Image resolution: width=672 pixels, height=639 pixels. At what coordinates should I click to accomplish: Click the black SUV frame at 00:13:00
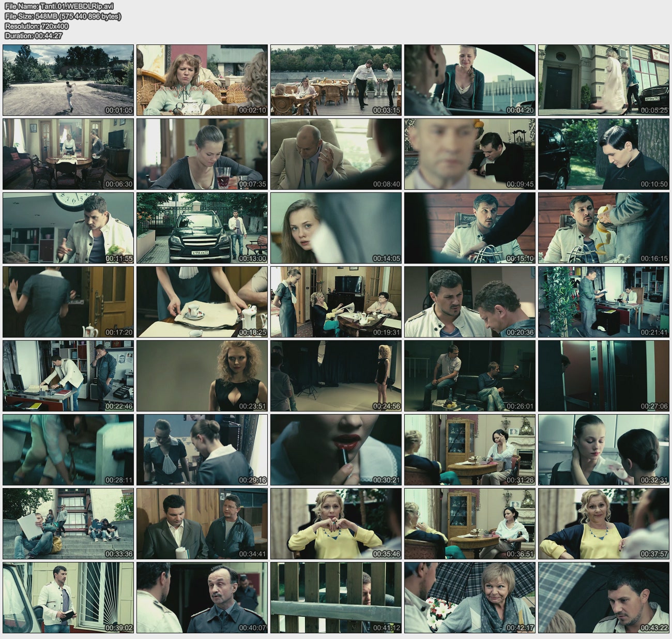click(202, 228)
